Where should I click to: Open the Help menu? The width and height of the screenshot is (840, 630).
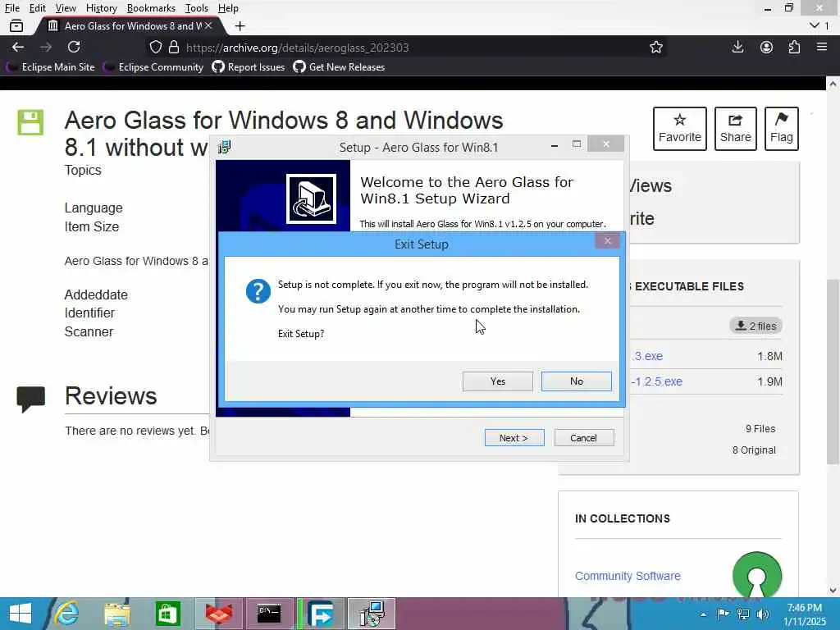pos(228,8)
